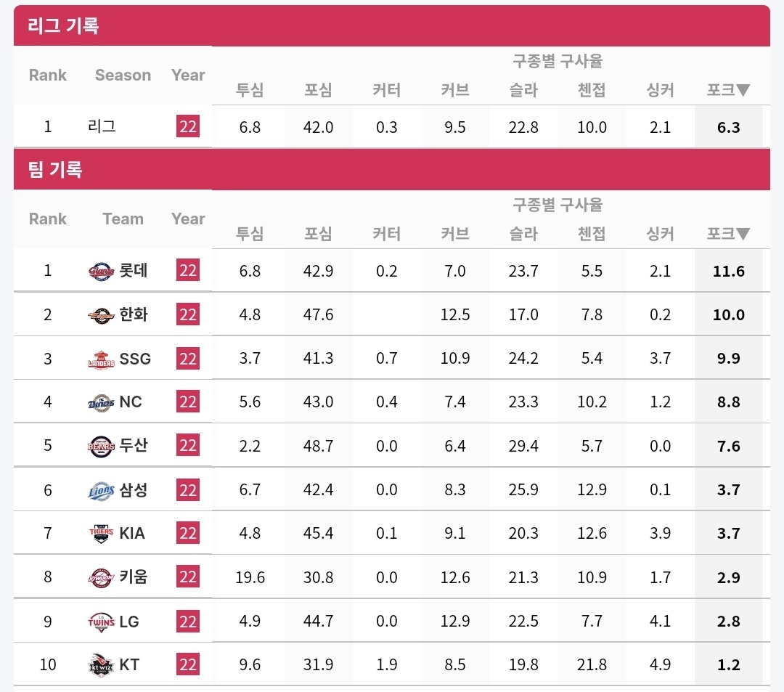This screenshot has height=692, width=784.
Task: Click the Hanwha Eagles team logo
Action: pos(101,315)
